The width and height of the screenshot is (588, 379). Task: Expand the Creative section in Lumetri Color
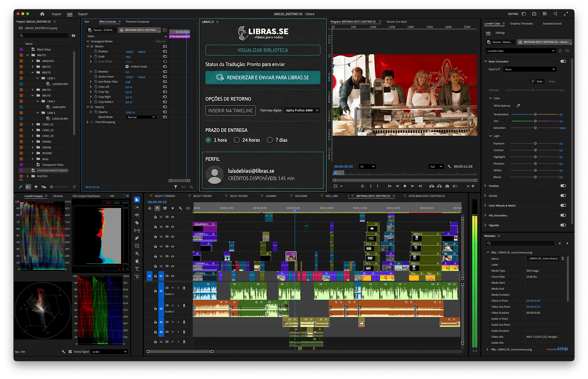[485, 186]
